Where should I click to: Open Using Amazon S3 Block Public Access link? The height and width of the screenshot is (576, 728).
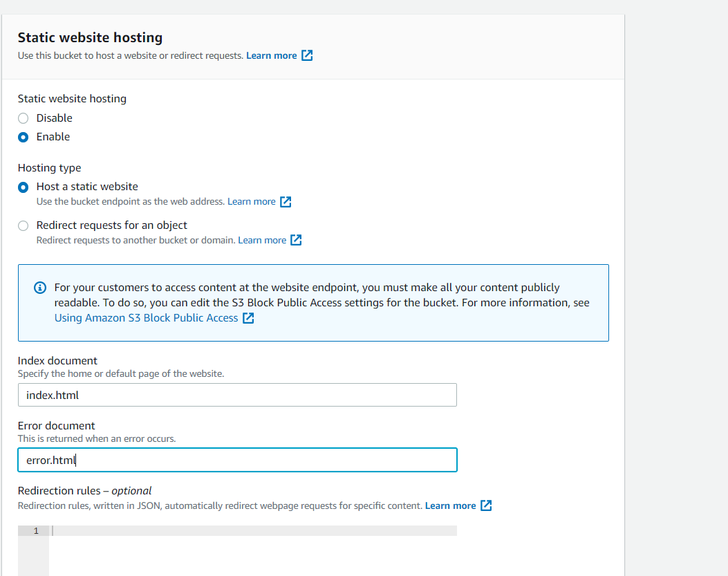point(147,317)
